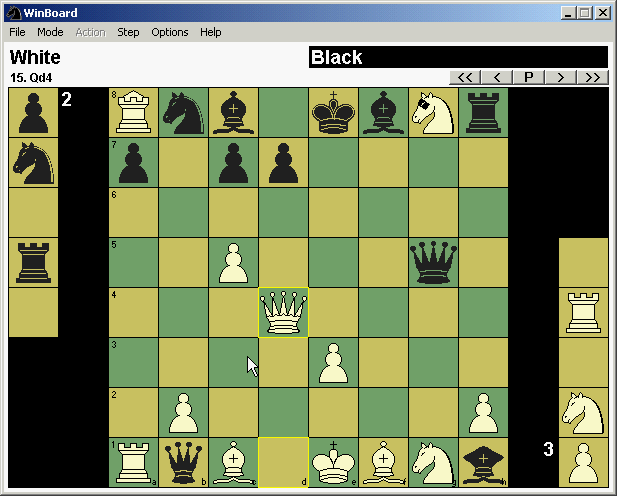Pick black rook from left holdings

(x=33, y=263)
